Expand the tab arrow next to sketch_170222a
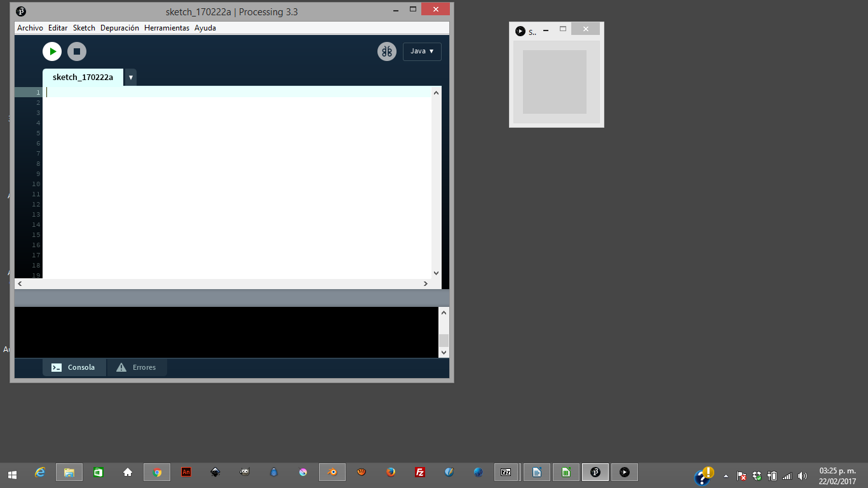868x488 pixels. pyautogui.click(x=130, y=78)
